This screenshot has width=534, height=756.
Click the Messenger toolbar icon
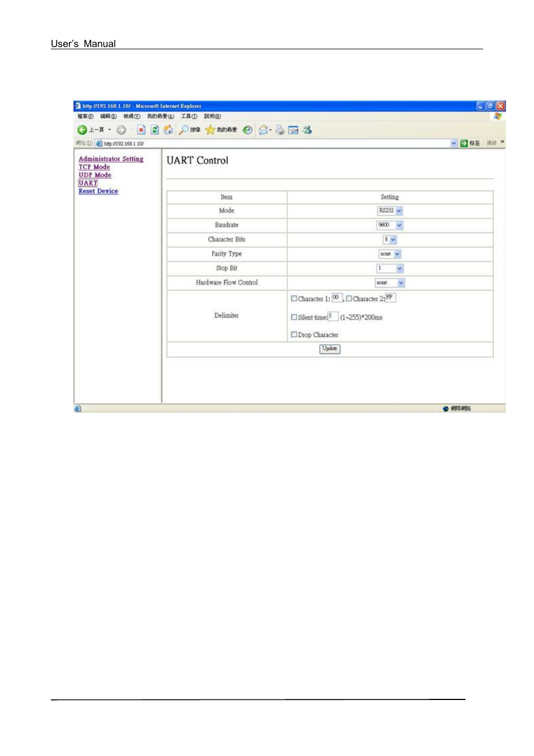point(307,130)
